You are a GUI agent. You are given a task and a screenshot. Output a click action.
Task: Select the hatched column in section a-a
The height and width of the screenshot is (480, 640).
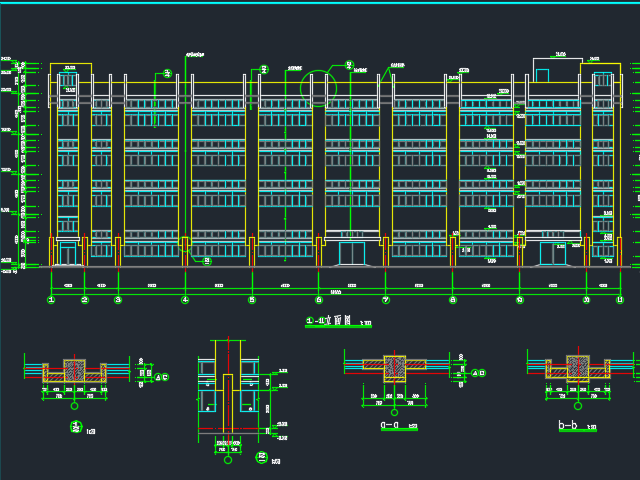pyautogui.click(x=394, y=368)
